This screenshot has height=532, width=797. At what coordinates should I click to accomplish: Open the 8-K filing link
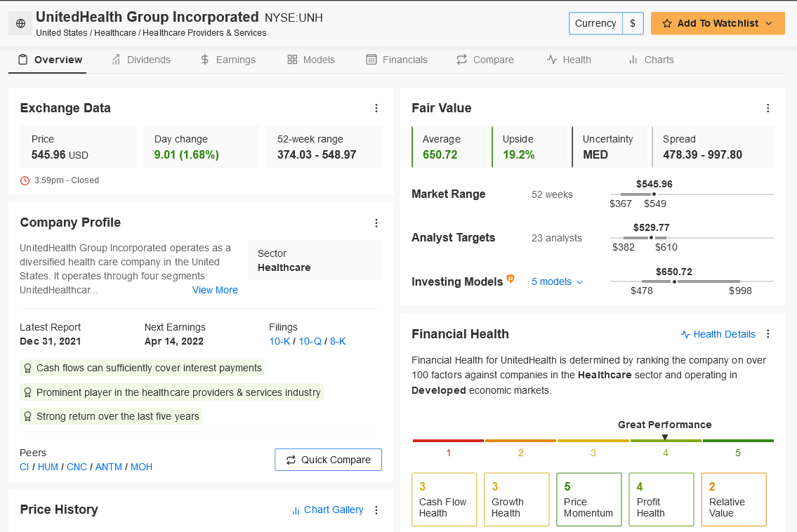338,342
